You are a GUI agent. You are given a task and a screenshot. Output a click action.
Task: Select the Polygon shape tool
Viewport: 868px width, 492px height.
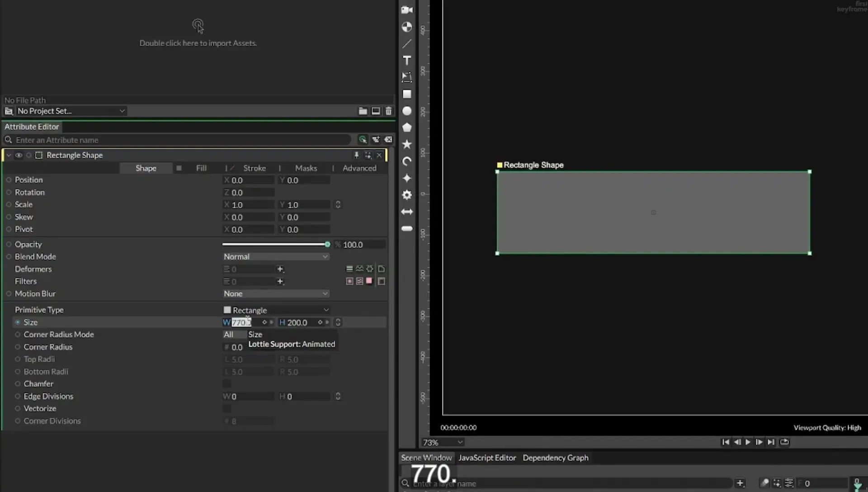[x=407, y=128]
